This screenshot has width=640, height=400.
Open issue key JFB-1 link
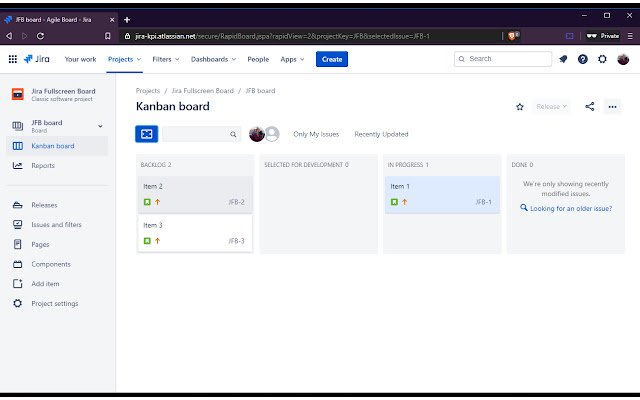point(484,202)
